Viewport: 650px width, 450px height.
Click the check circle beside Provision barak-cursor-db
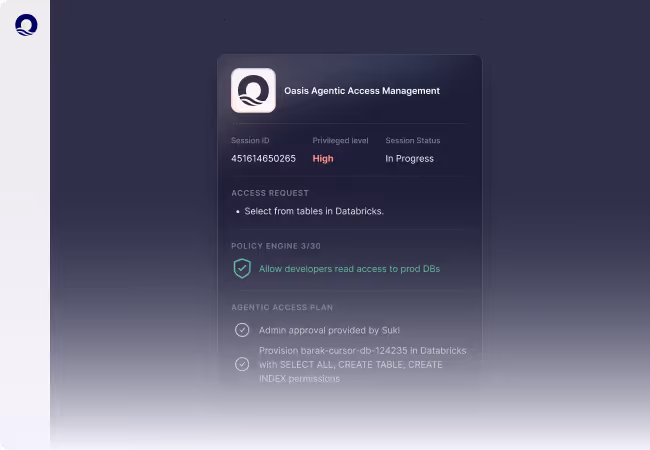click(x=242, y=364)
